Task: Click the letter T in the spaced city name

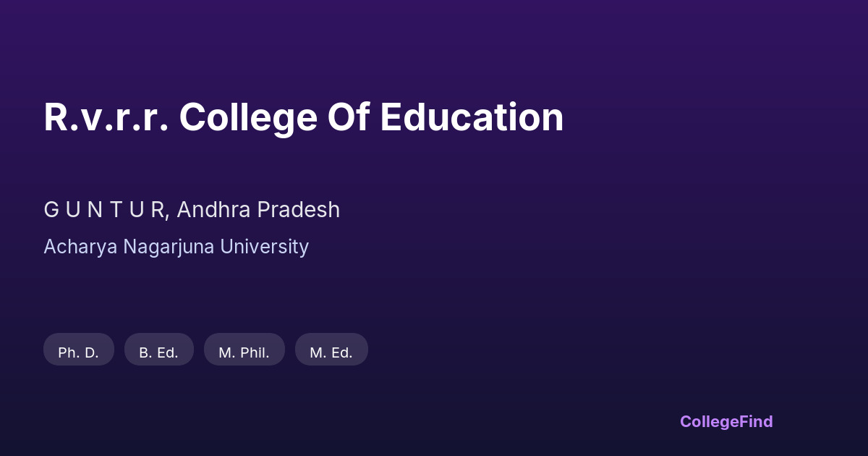Action: pyautogui.click(x=116, y=210)
